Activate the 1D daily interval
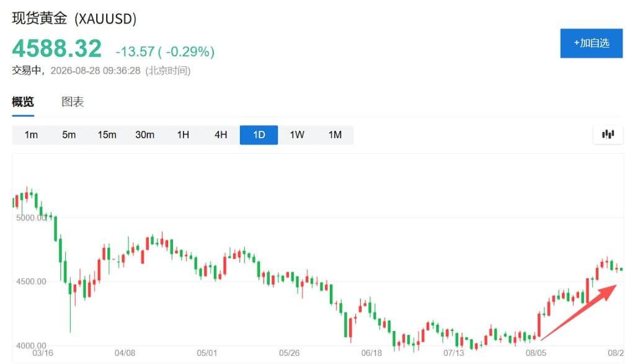The image size is (635, 364). coord(259,135)
